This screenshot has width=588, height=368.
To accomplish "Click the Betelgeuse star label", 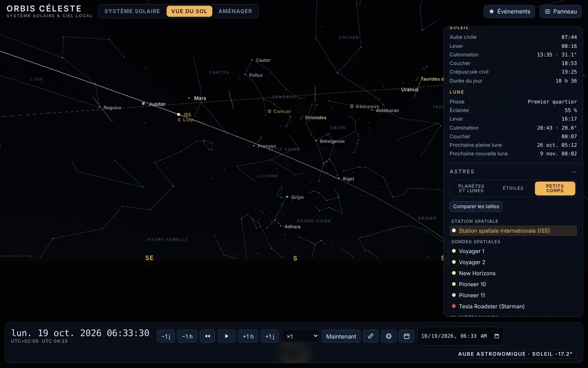I will 332,141.
